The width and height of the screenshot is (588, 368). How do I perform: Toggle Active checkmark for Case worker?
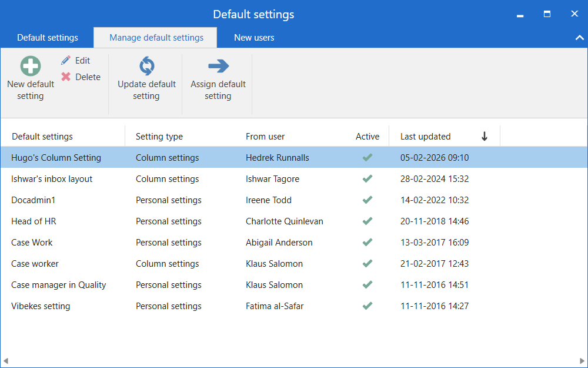367,264
